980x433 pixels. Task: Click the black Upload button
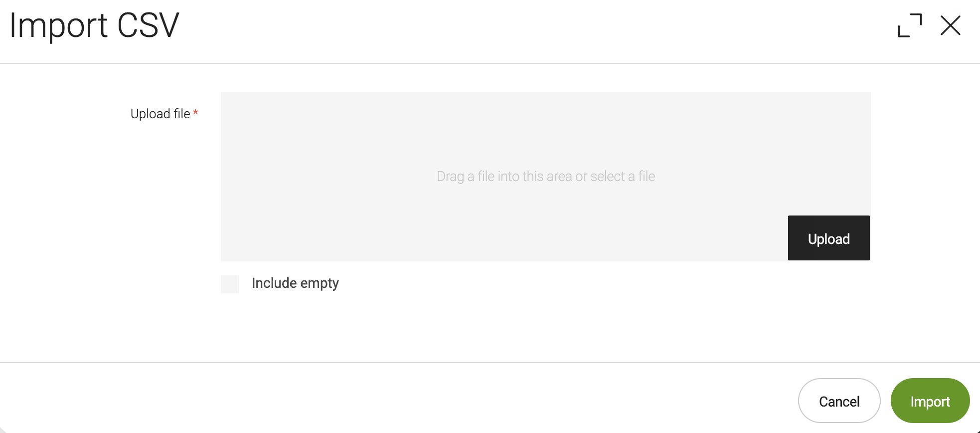pos(828,238)
